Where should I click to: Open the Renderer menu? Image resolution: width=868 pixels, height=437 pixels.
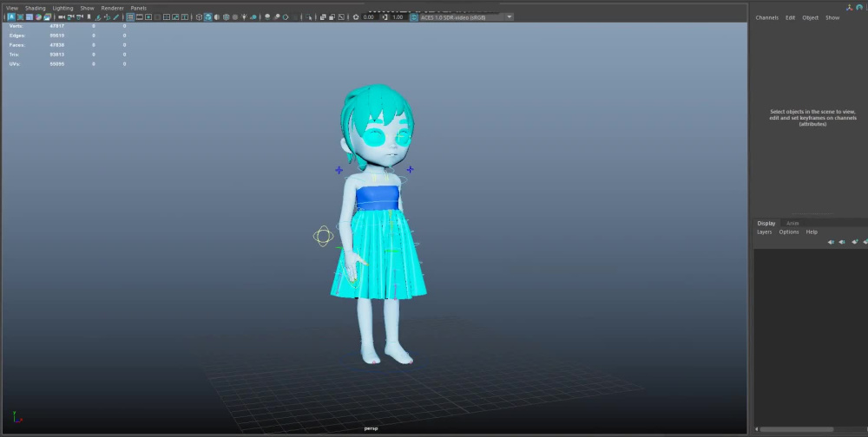pos(112,9)
